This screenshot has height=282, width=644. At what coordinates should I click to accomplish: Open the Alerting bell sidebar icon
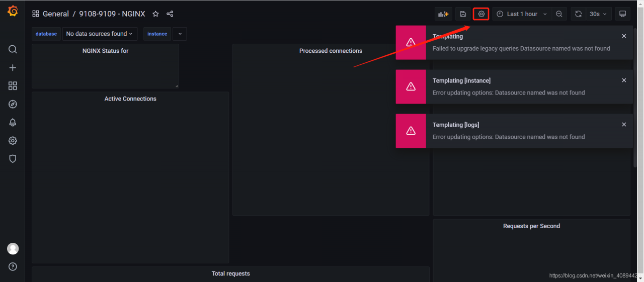(13, 122)
